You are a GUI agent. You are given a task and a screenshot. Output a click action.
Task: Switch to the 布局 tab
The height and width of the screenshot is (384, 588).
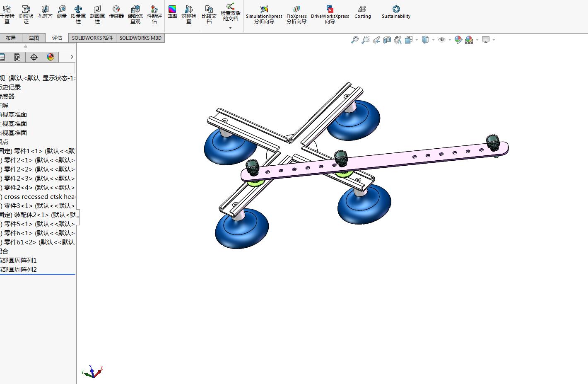click(11, 38)
